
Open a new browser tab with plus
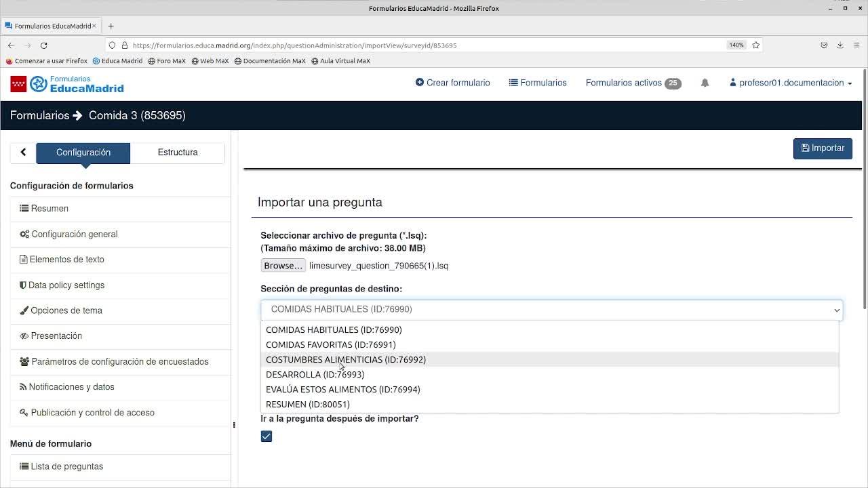(x=111, y=26)
